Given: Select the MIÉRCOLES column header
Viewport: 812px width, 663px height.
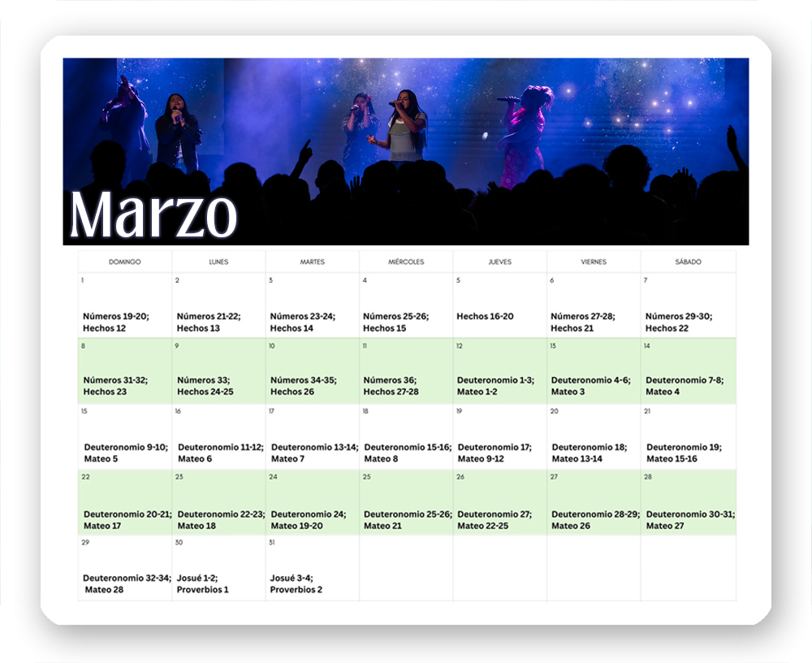Looking at the screenshot, I should coord(406,262).
